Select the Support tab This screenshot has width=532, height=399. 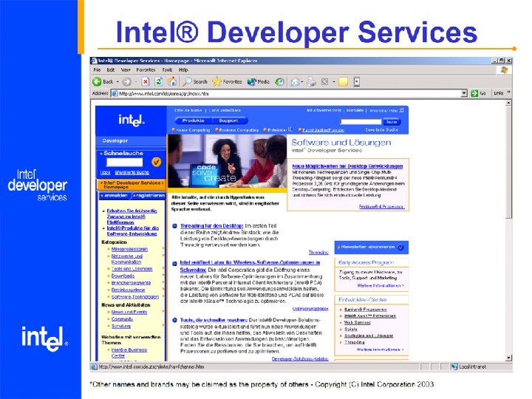pyautogui.click(x=228, y=120)
